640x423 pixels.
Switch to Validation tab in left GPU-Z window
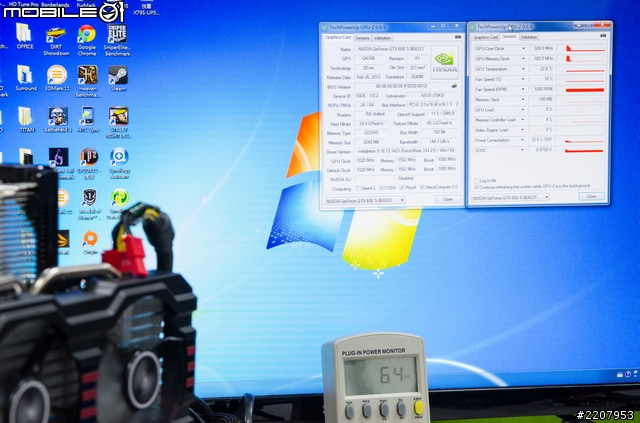(382, 38)
